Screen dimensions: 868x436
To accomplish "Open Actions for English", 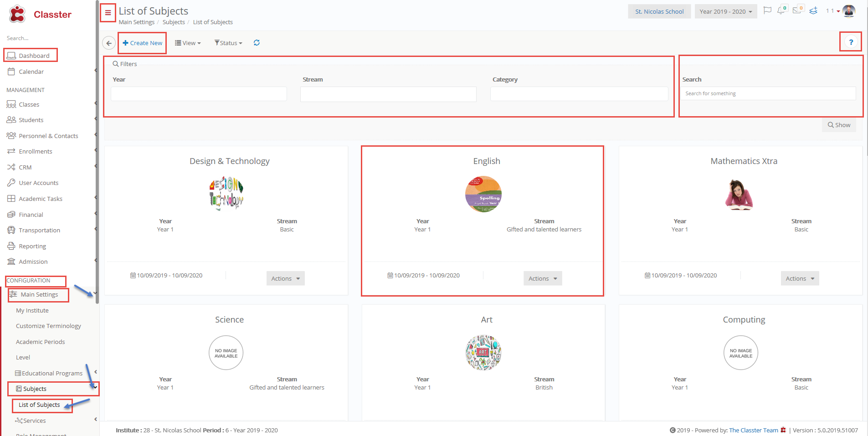I will pyautogui.click(x=543, y=278).
